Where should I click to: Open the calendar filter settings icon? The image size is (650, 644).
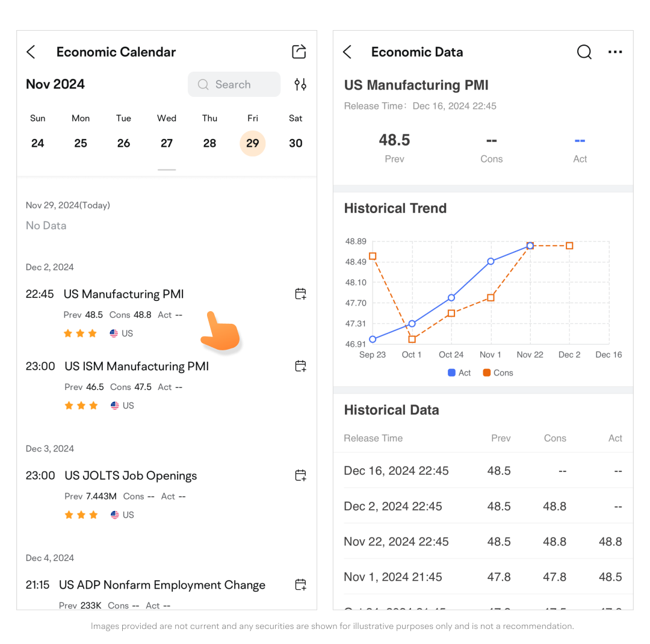coord(300,84)
